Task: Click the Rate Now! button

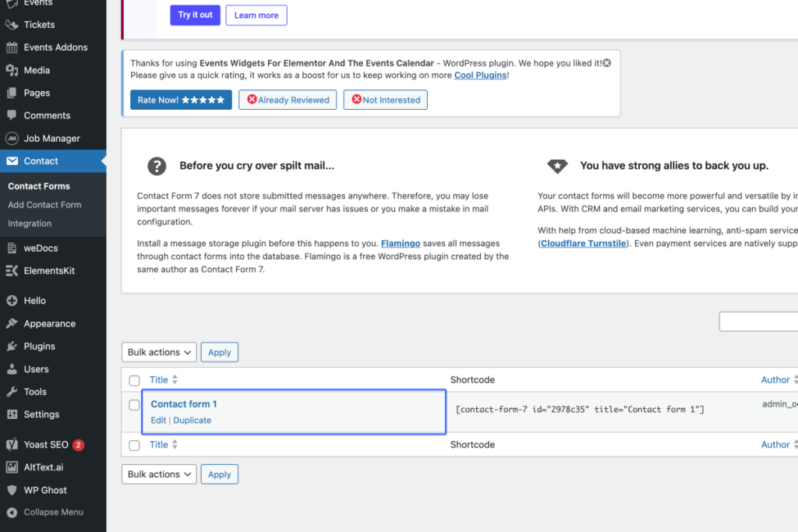Action: coord(181,100)
